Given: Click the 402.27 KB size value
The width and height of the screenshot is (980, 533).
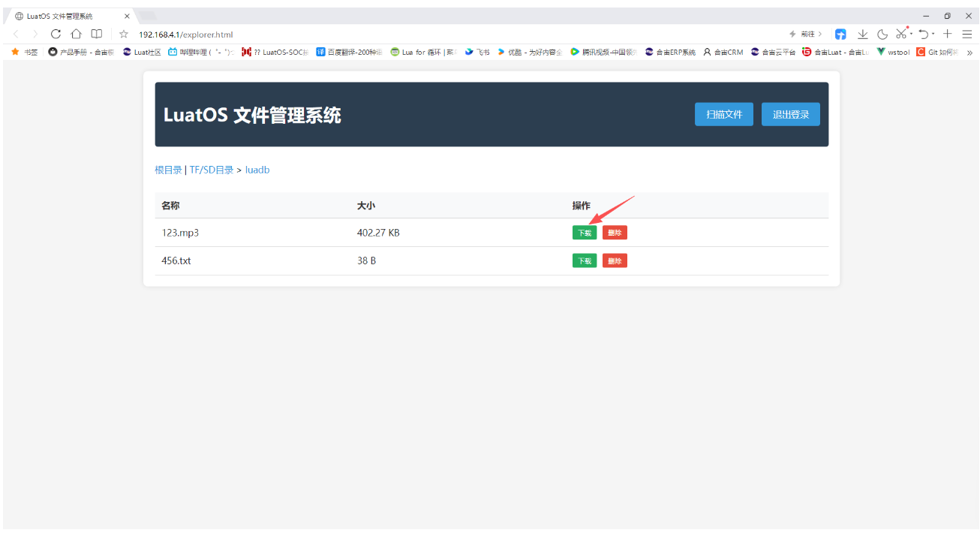Looking at the screenshot, I should point(378,233).
